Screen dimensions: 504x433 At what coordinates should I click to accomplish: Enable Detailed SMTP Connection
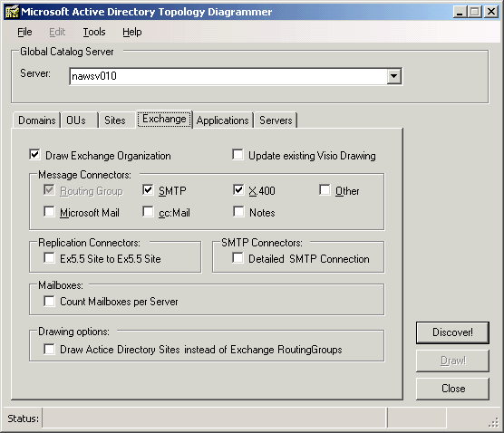pos(237,258)
